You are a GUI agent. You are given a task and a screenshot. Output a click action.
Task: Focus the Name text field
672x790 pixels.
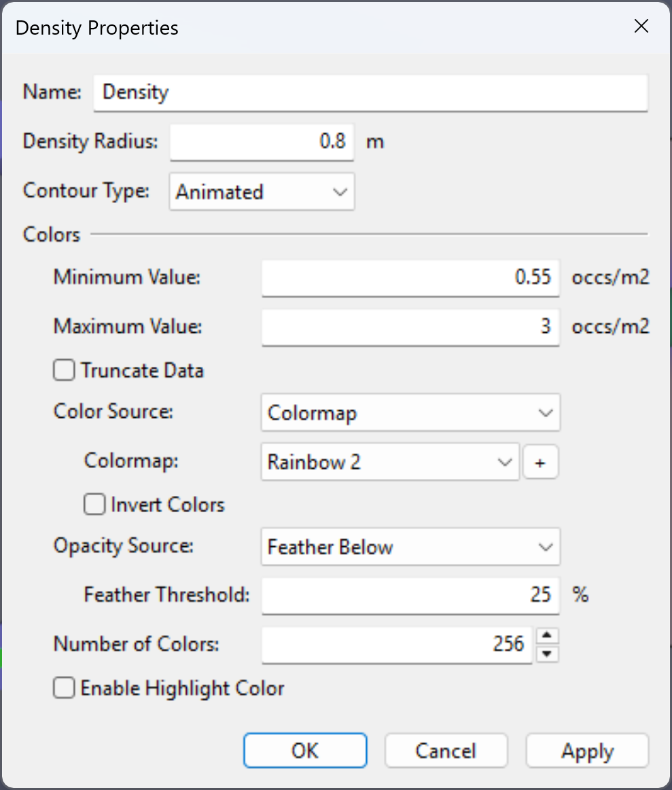370,92
